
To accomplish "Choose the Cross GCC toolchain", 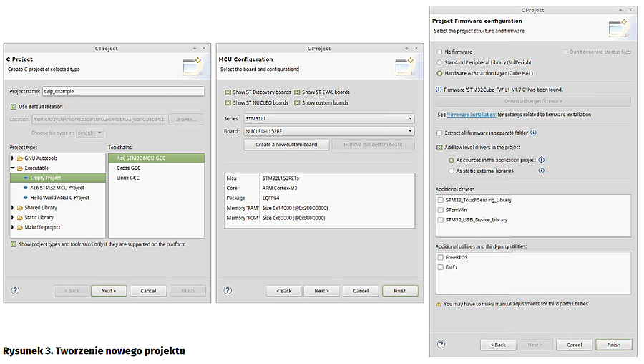I will pos(129,167).
